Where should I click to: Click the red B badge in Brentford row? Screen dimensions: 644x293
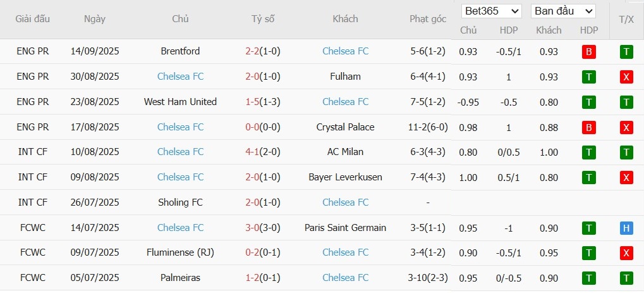click(589, 52)
